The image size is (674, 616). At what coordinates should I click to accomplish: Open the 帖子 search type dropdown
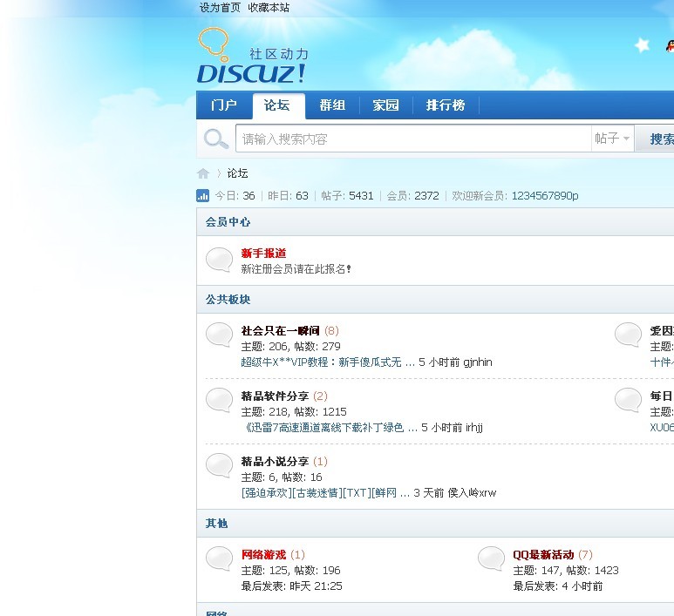pos(613,139)
